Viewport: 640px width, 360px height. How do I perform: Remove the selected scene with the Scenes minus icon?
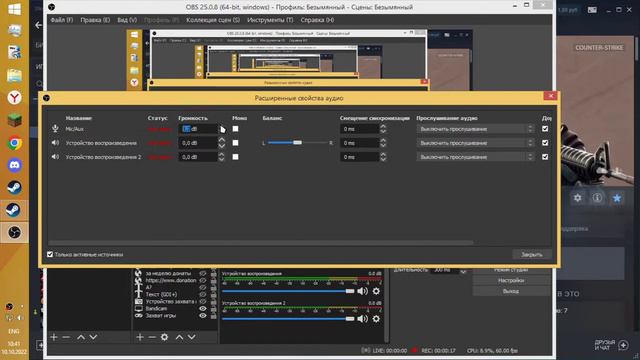coord(66,337)
